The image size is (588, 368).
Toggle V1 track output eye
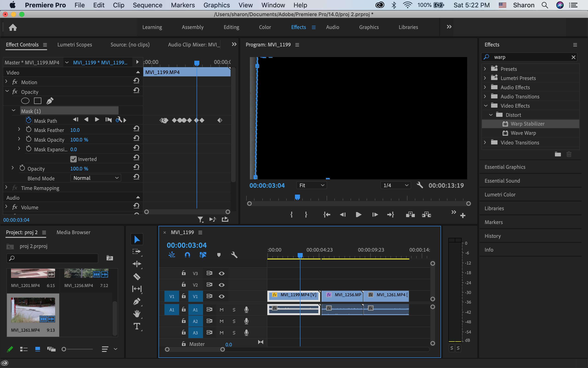click(x=221, y=296)
